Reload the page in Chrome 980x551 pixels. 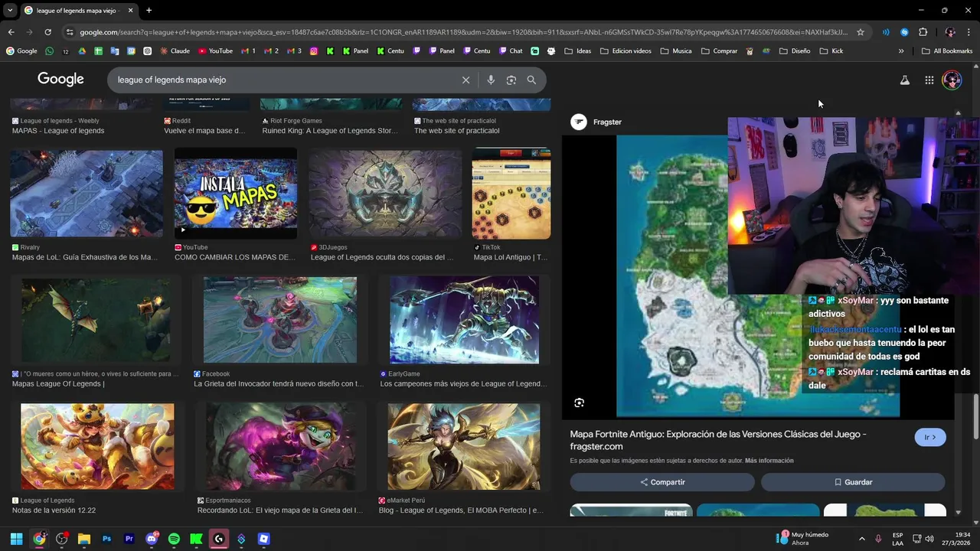pos(47,32)
